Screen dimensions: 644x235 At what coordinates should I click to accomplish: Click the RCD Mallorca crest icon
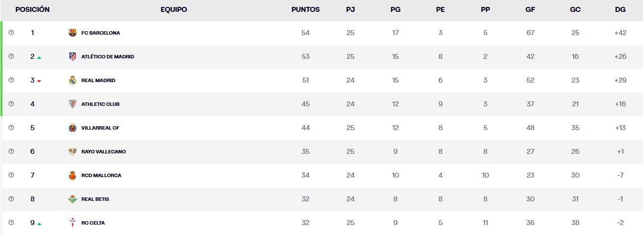[73, 176]
